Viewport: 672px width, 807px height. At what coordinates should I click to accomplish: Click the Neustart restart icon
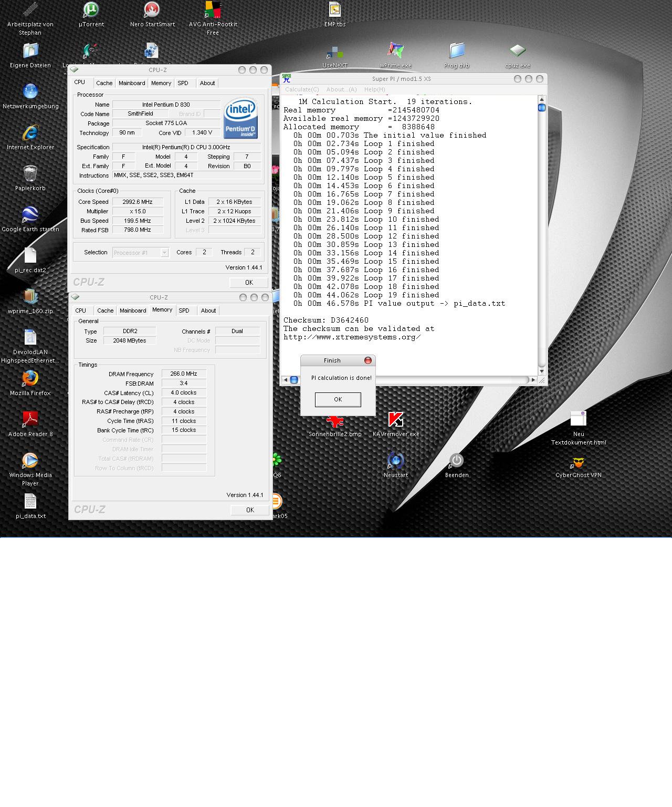pos(395,465)
